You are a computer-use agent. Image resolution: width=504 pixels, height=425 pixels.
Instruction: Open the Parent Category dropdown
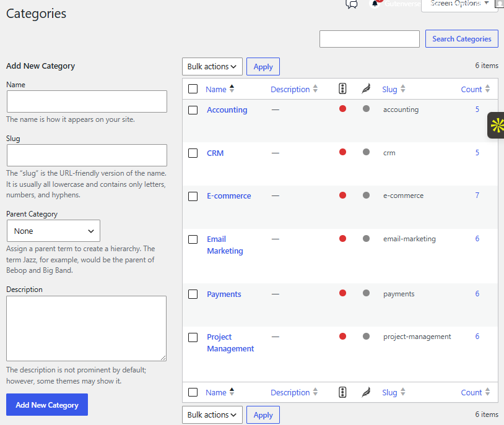(x=53, y=231)
